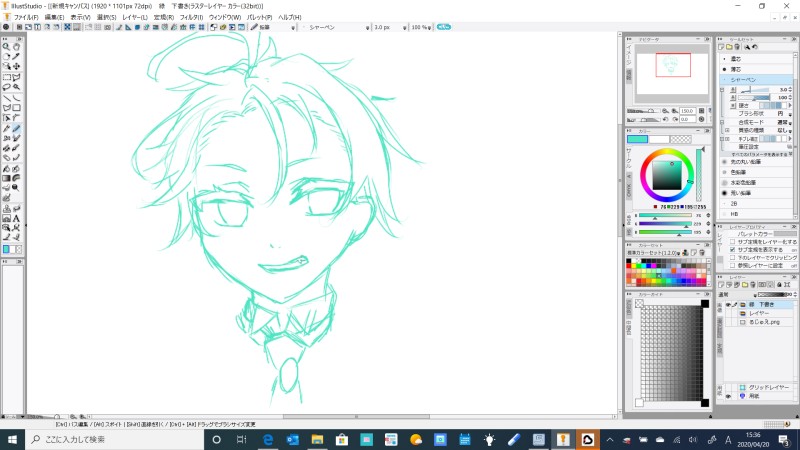
Task: Open the ウィンドウ(W) menu
Action: coord(225,17)
